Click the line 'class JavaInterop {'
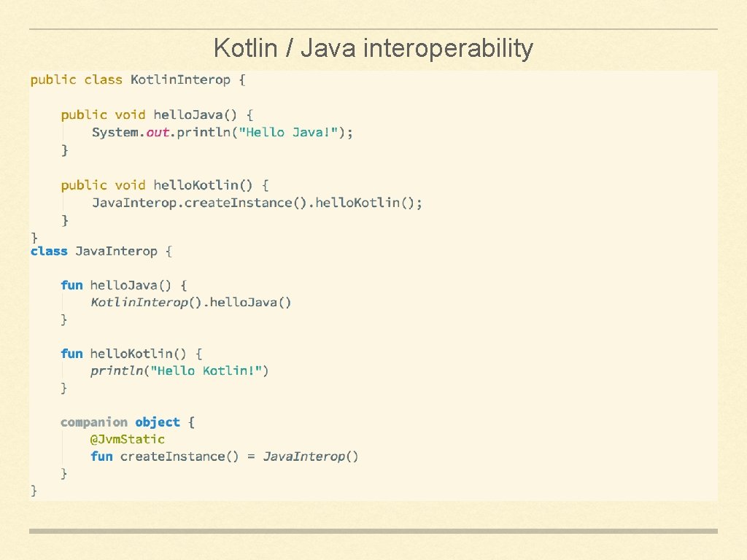Screen dimensions: 747x560 pyautogui.click(x=101, y=251)
